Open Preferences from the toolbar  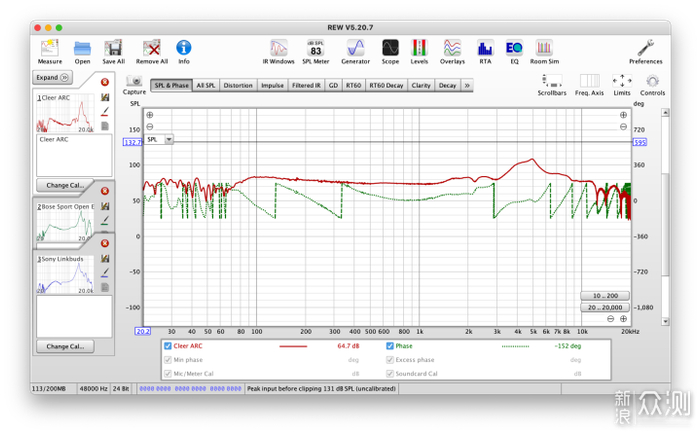click(645, 50)
